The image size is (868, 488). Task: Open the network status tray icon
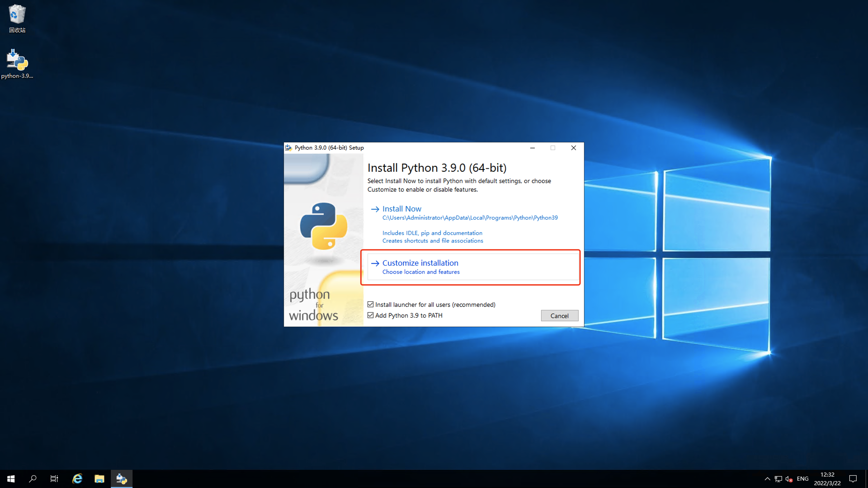778,479
